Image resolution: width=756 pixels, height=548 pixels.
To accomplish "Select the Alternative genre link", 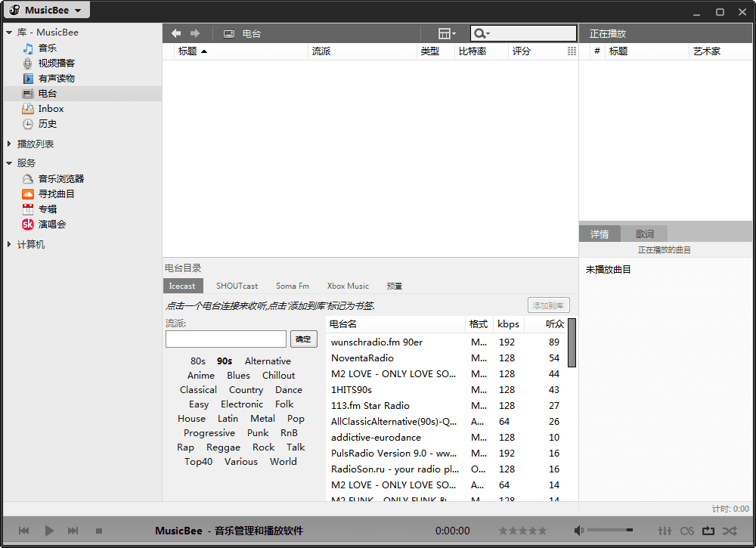I will click(x=268, y=361).
